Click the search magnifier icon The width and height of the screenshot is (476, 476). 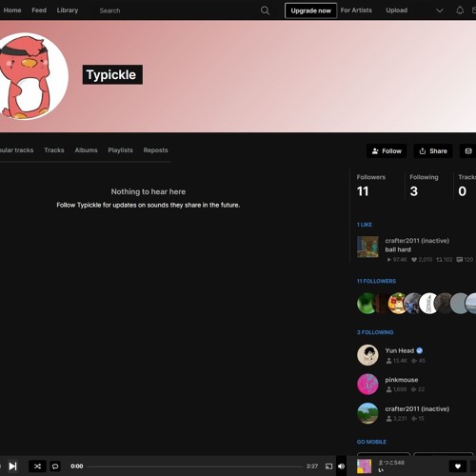click(265, 10)
